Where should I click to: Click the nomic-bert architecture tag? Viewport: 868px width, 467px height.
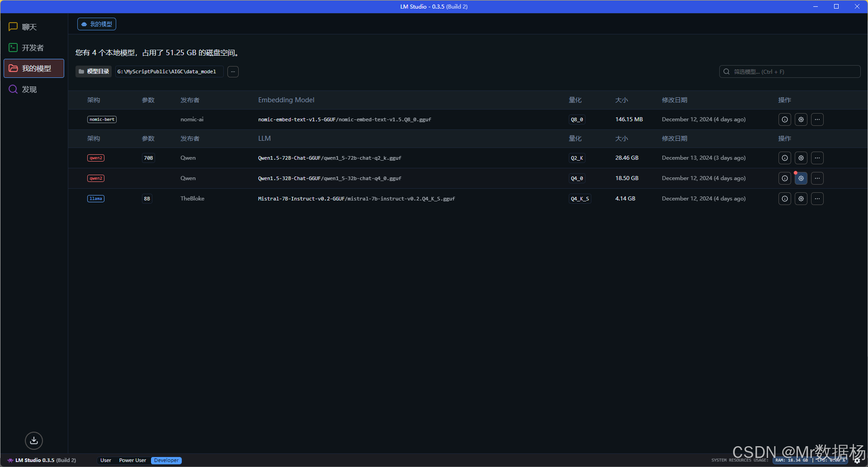102,119
